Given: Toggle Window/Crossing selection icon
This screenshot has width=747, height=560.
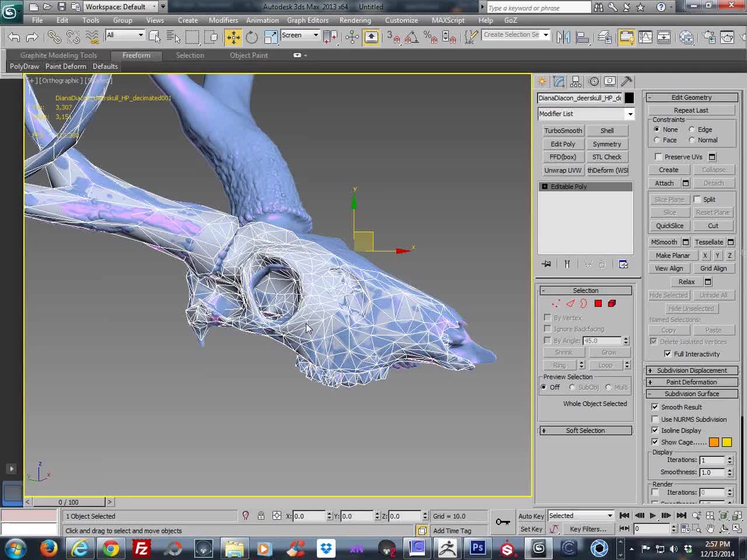Looking at the screenshot, I should point(211,37).
